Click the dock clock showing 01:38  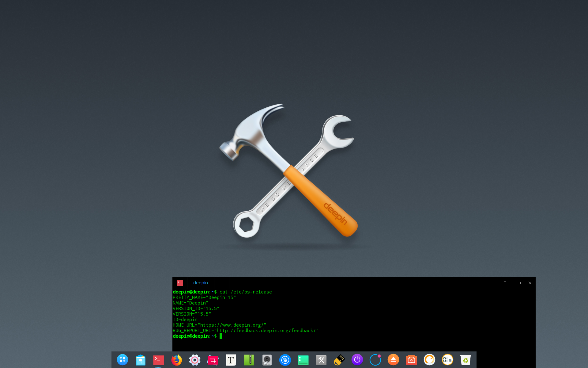tap(447, 360)
